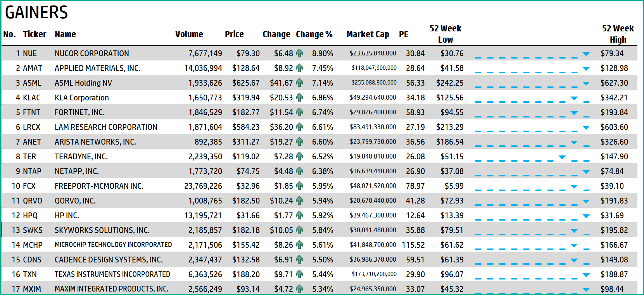Click the green up arrow in FREEPORT-MCMORAN row
644x295 pixels.
point(299,186)
